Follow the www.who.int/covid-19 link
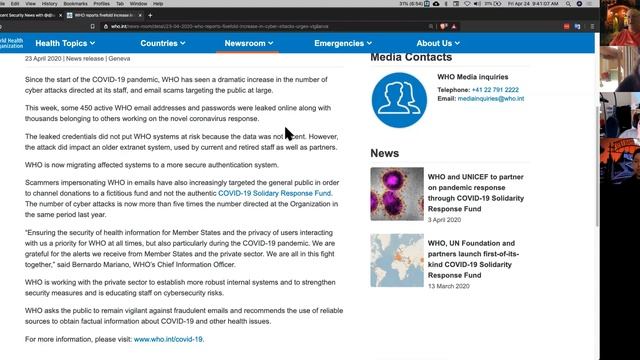Screen dimensions: 640x360 pos(168,339)
